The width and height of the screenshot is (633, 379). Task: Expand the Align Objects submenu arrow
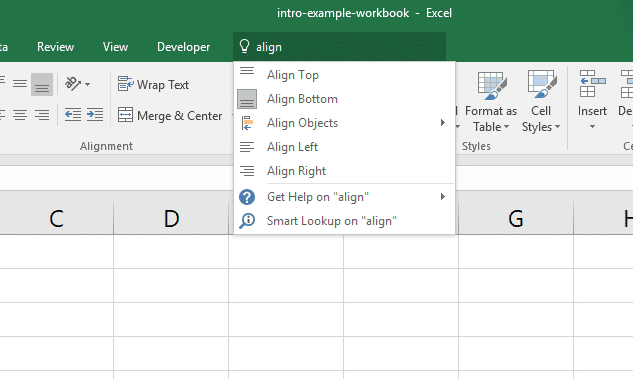tap(443, 123)
